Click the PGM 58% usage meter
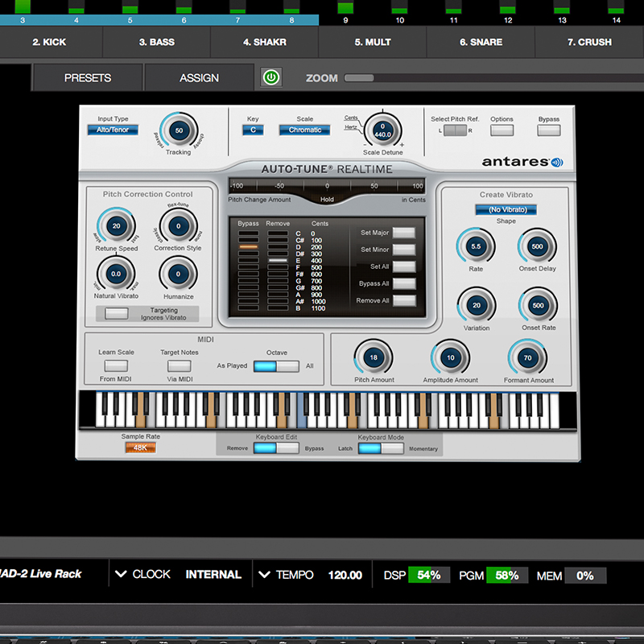644x644 pixels. click(x=507, y=575)
